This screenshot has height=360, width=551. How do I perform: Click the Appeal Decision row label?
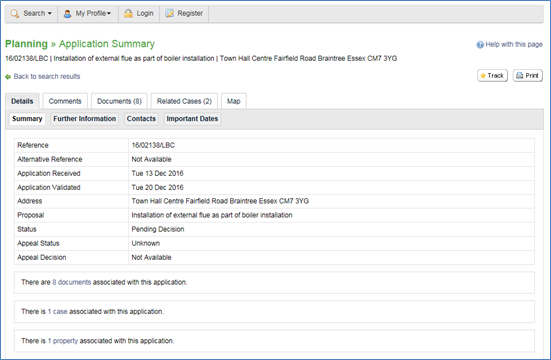click(x=42, y=257)
